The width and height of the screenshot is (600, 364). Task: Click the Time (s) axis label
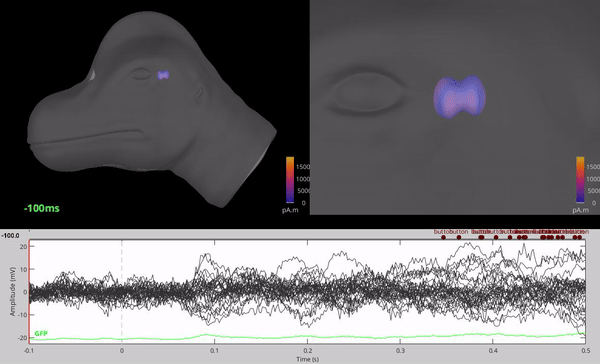[307, 359]
